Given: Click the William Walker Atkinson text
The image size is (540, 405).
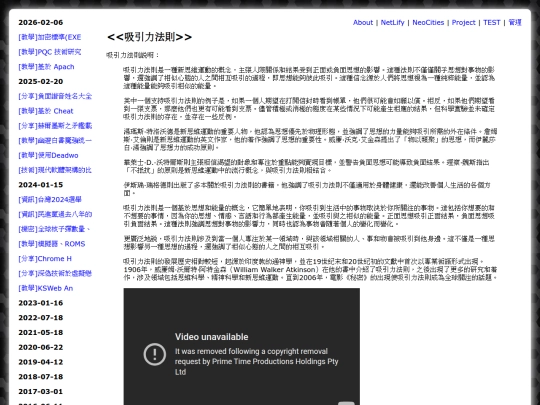Looking at the screenshot, I should [x=274, y=270].
